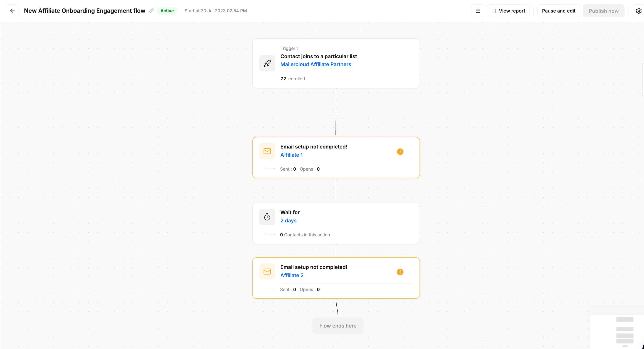Open the Affiliate 1 email link
This screenshot has width=644, height=349.
click(x=291, y=155)
